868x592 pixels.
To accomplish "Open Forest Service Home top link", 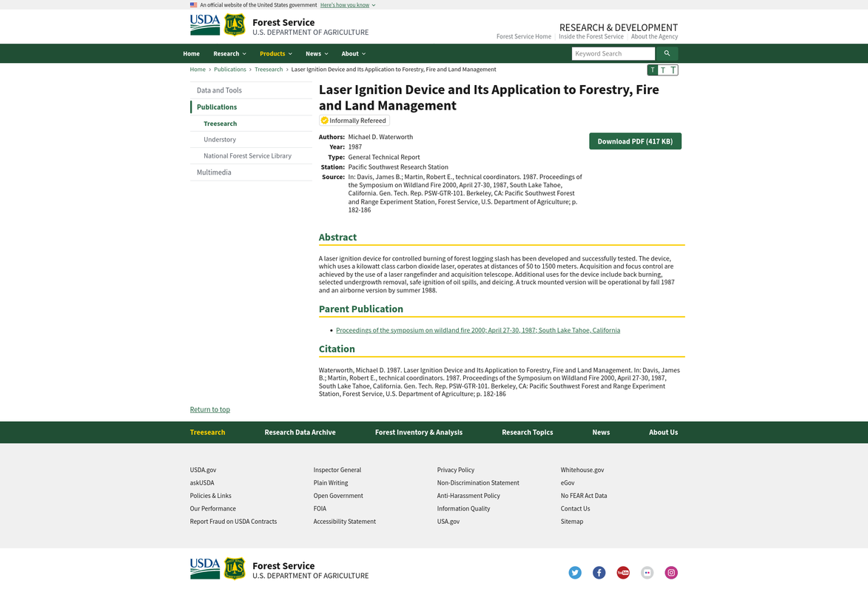I will [x=524, y=36].
